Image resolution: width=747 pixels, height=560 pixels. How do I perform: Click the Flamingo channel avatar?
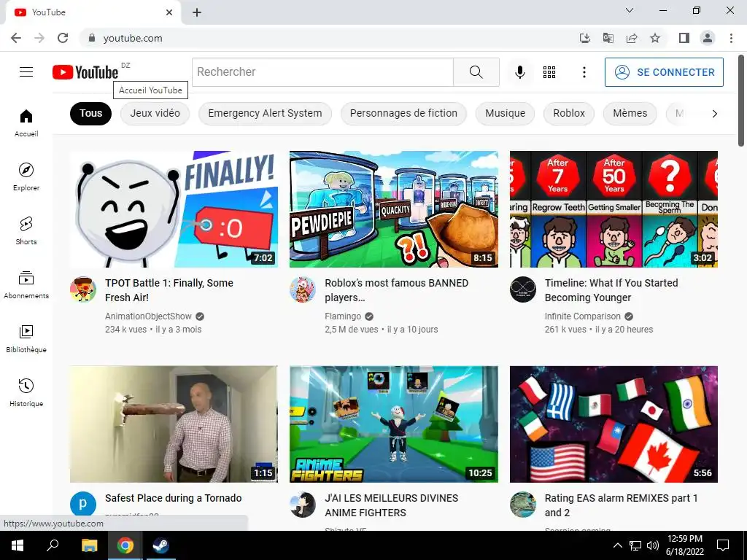pyautogui.click(x=303, y=289)
